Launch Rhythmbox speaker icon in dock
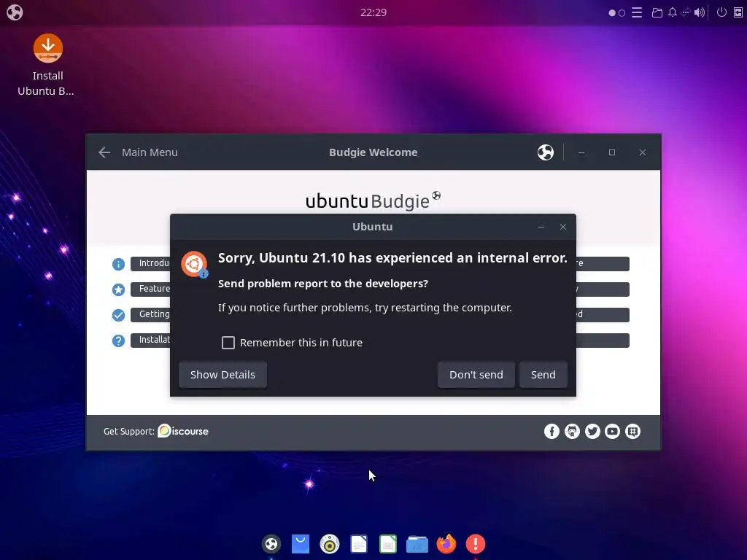 click(x=330, y=544)
